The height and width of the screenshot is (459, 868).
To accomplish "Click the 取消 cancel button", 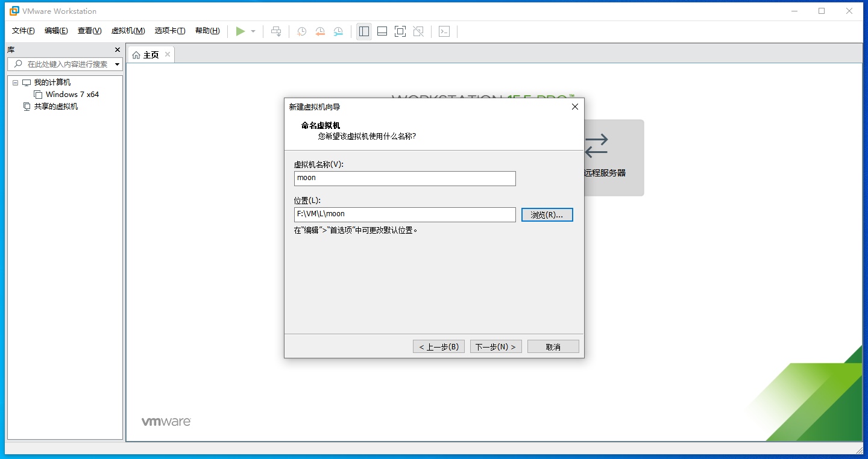I will [x=553, y=346].
